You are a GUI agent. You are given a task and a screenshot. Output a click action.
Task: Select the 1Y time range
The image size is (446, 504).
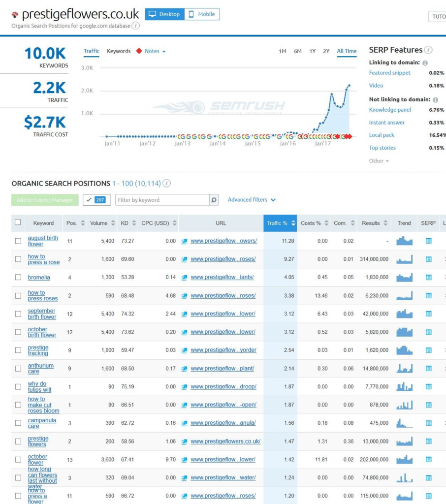tap(313, 51)
